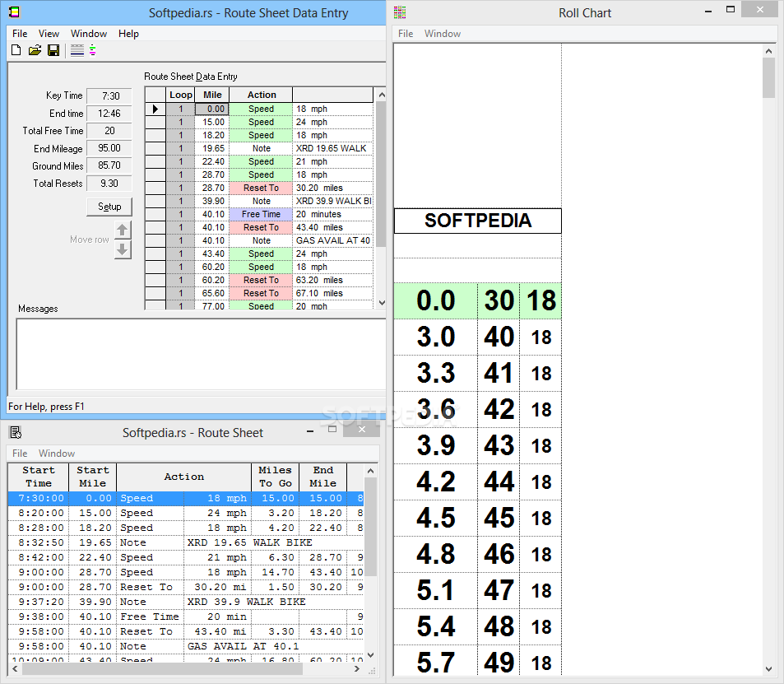Click the Setup button
The image size is (784, 684).
click(x=109, y=207)
